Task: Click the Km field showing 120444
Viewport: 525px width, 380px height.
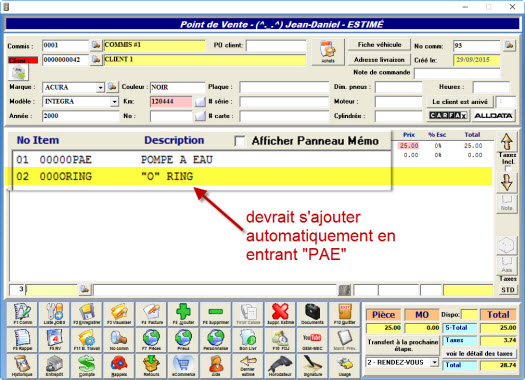Action: click(x=171, y=101)
